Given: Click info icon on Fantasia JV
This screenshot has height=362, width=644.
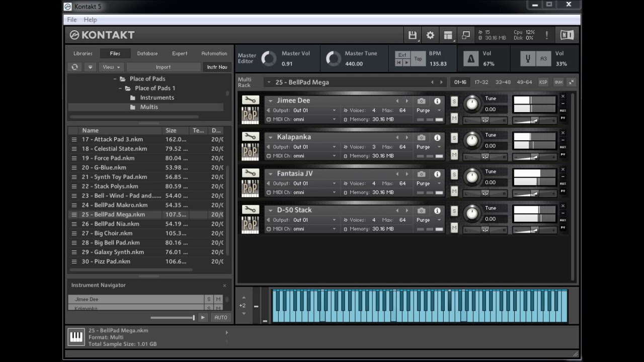Looking at the screenshot, I should pos(437,174).
